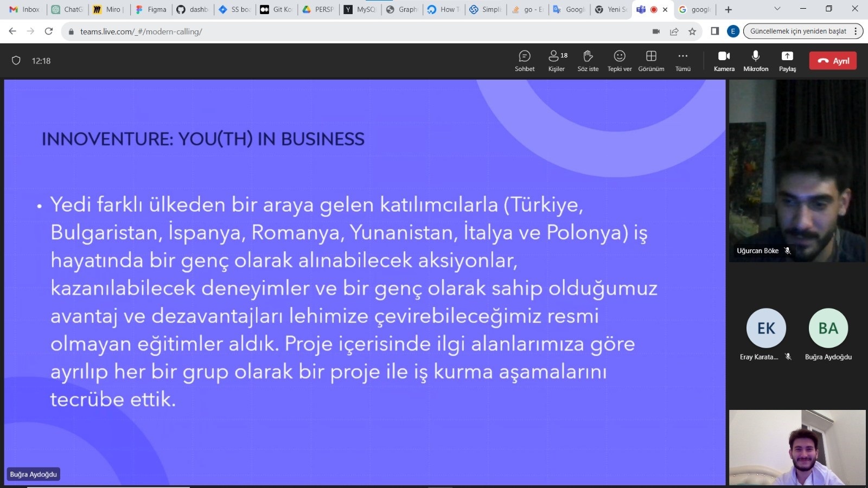
Task: Switch to the Git Ko tab
Action: [x=277, y=9]
